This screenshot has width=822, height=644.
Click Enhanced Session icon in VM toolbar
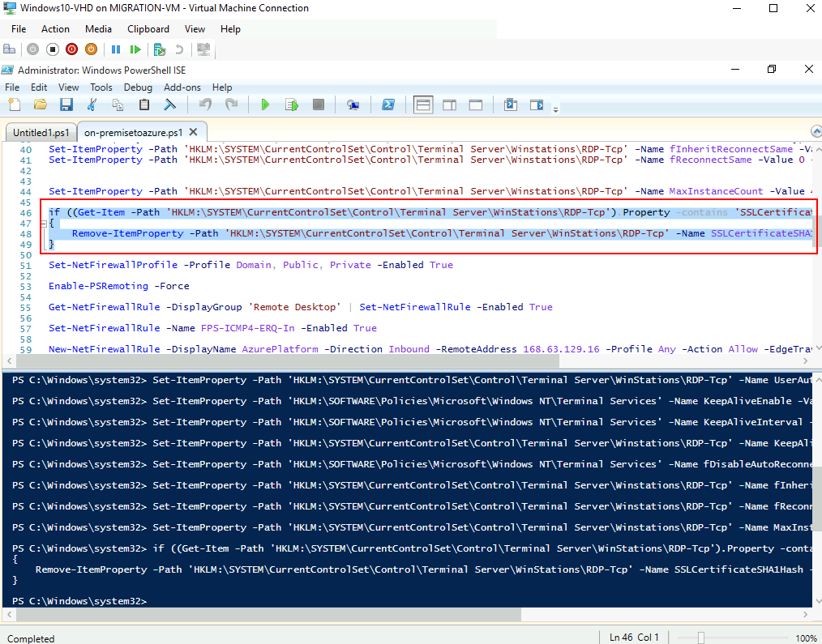tap(203, 49)
